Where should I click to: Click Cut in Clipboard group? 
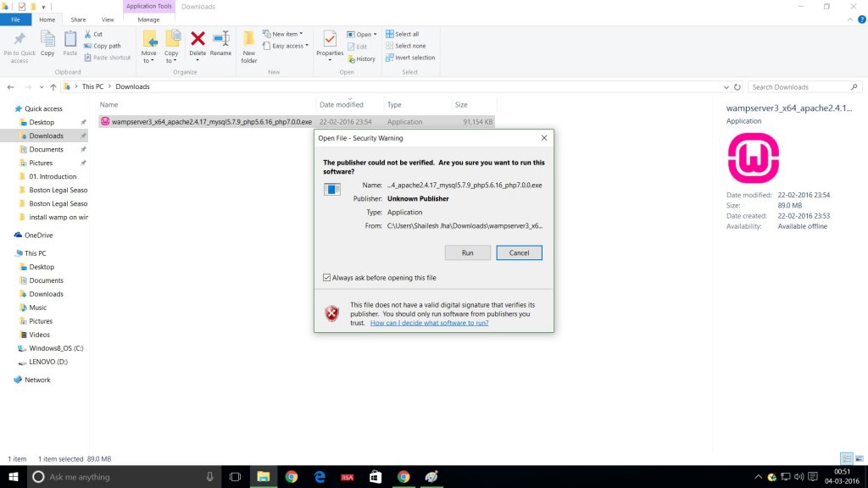tap(93, 34)
